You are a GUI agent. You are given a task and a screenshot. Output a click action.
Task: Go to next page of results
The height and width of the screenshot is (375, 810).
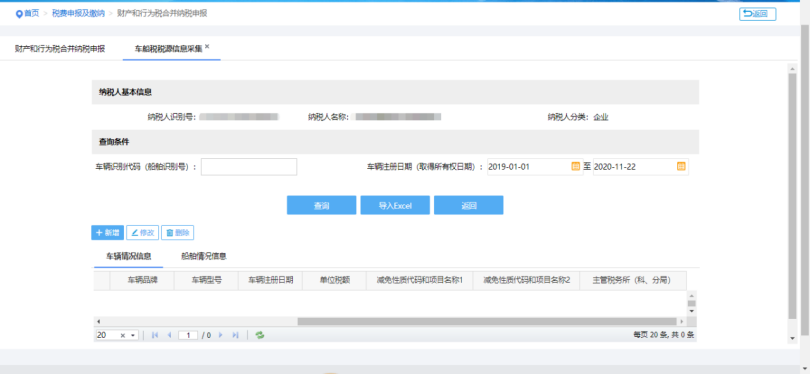tap(221, 335)
